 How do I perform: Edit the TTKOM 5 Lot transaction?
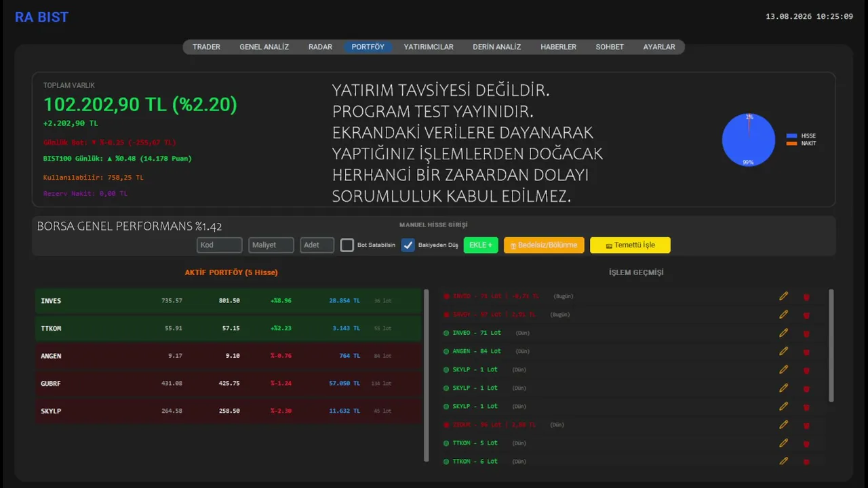tap(784, 443)
